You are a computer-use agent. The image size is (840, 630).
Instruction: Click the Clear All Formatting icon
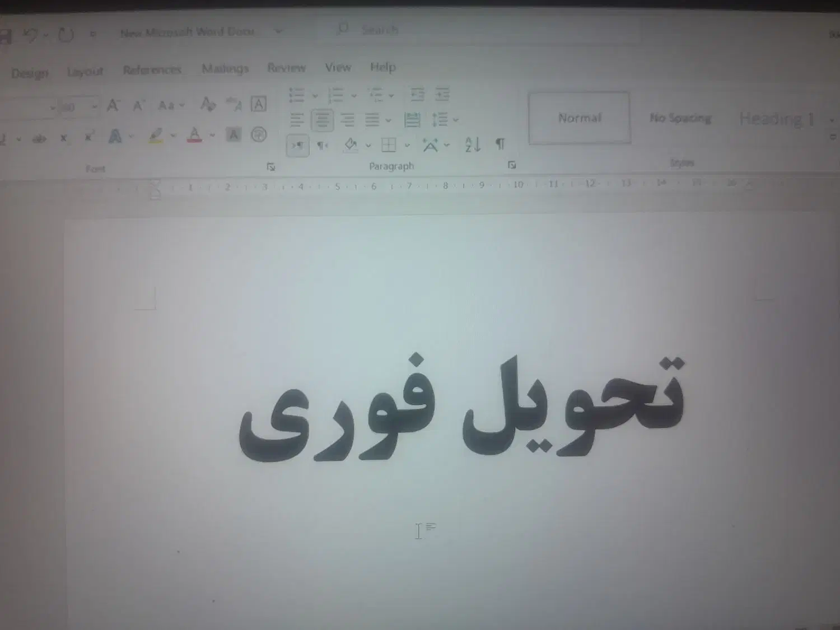click(208, 104)
